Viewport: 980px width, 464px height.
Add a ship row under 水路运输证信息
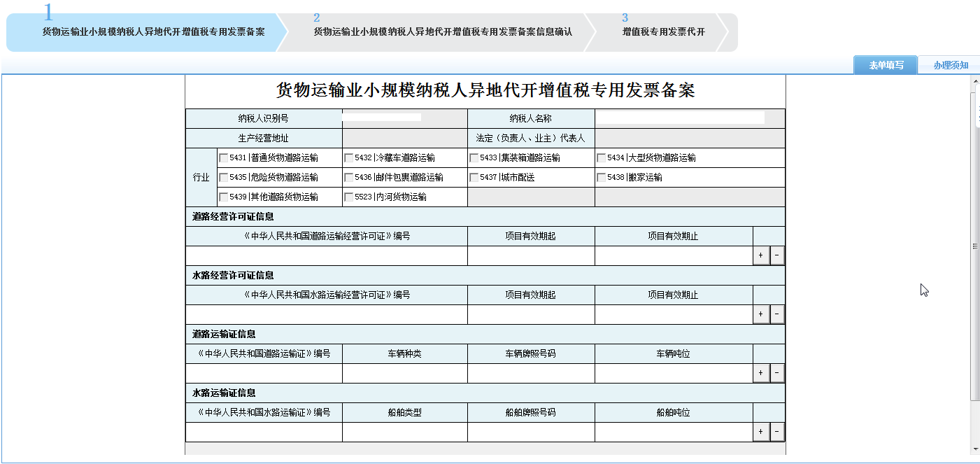[760, 431]
